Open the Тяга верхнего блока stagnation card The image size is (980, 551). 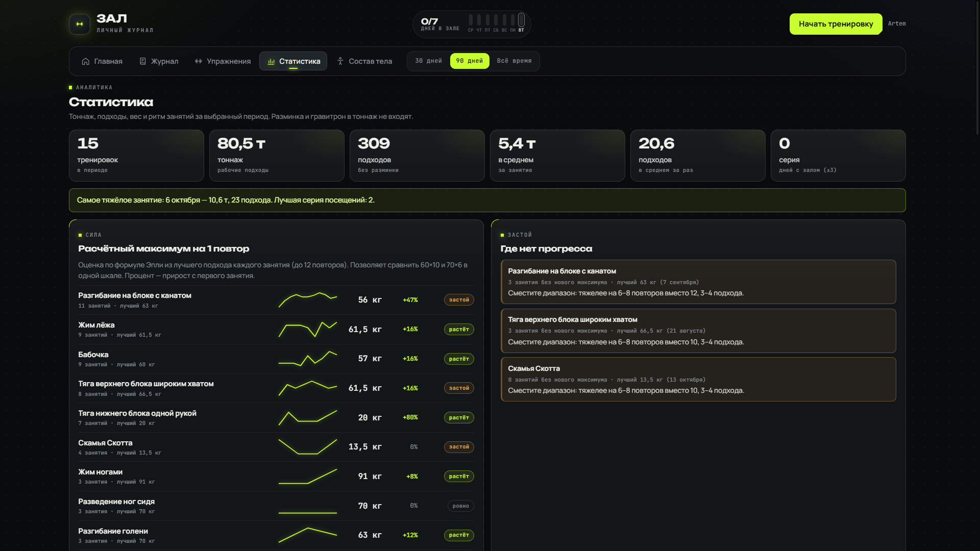(698, 331)
